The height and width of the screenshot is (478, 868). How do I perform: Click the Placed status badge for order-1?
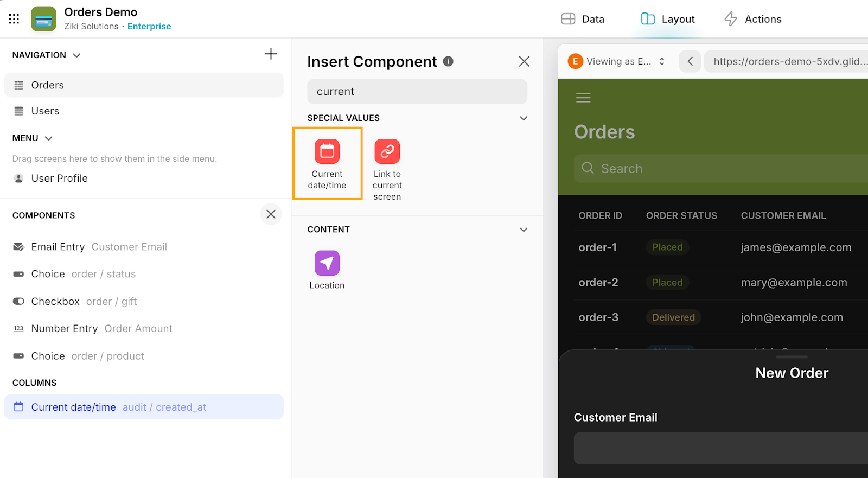click(x=667, y=247)
